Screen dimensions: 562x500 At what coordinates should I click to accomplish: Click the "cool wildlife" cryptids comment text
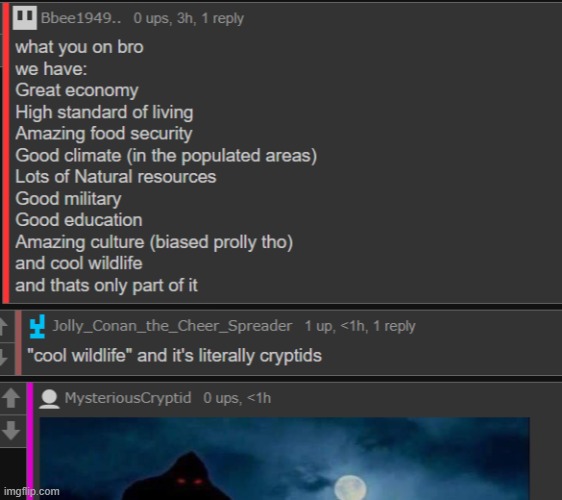tap(175, 356)
